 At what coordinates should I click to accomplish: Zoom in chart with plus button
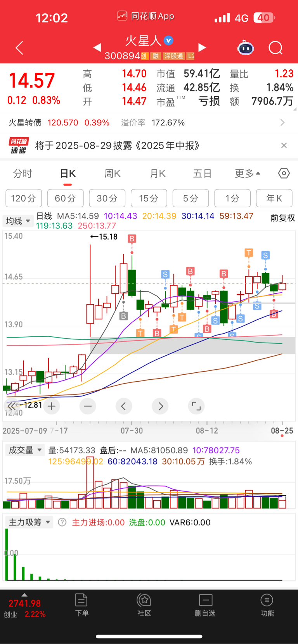(x=52, y=406)
